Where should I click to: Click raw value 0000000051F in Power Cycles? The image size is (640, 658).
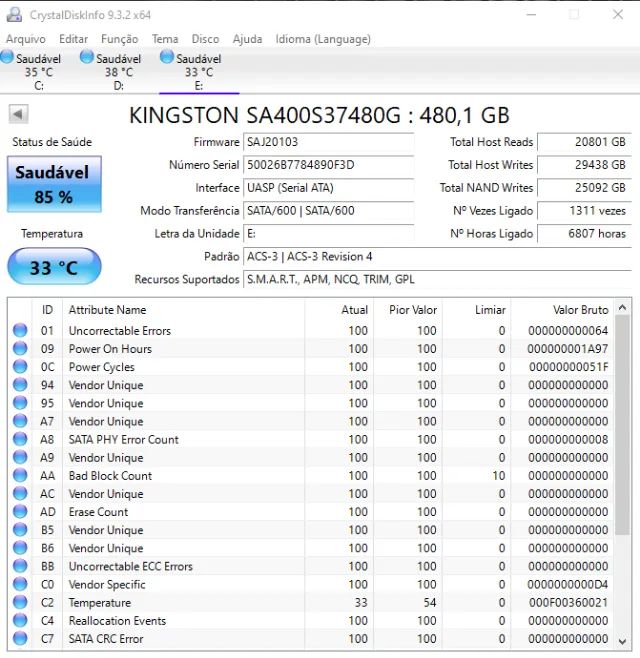tap(568, 366)
